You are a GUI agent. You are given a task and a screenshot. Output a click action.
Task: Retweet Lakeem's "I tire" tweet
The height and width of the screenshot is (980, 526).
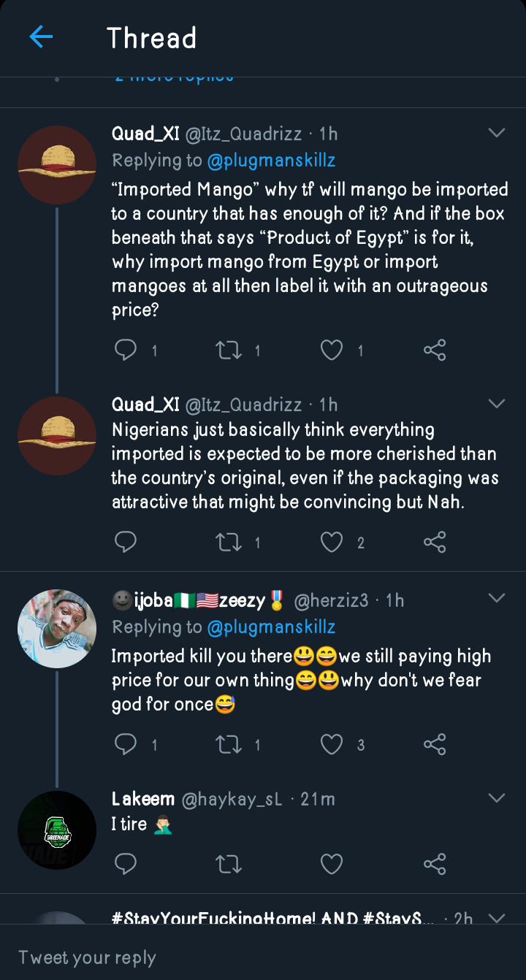pyautogui.click(x=229, y=865)
